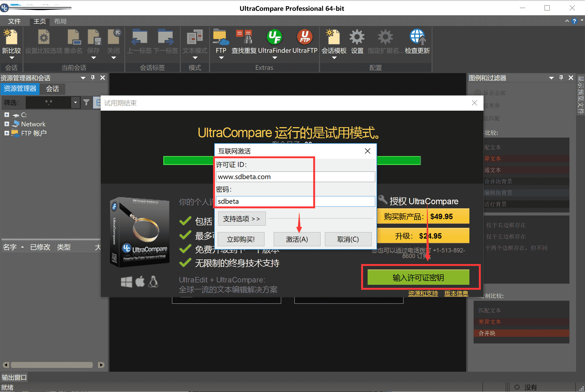Open 图例和过滤器 panel options dropdown arrow
This screenshot has width=585, height=392.
[551, 78]
